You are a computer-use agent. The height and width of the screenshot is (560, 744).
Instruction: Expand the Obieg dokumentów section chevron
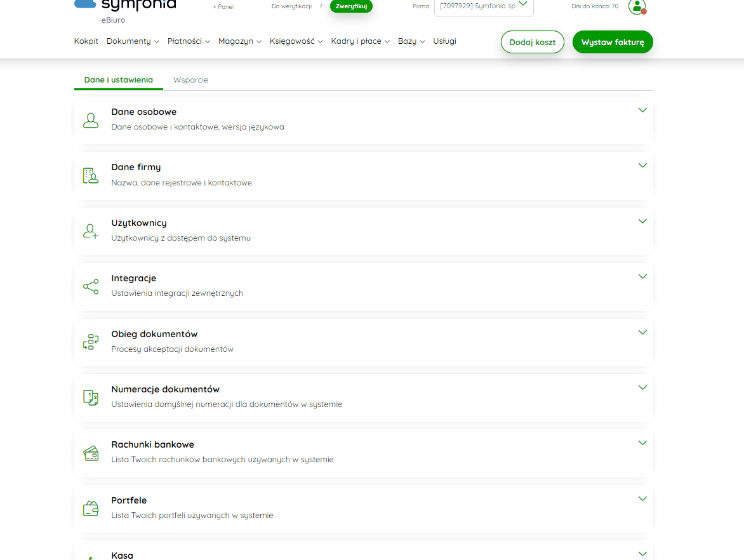[642, 332]
